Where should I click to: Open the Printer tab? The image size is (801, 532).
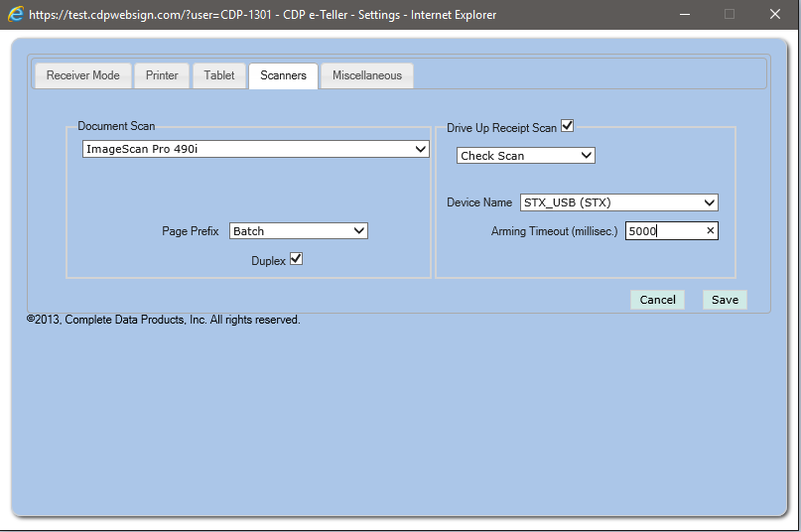click(162, 75)
